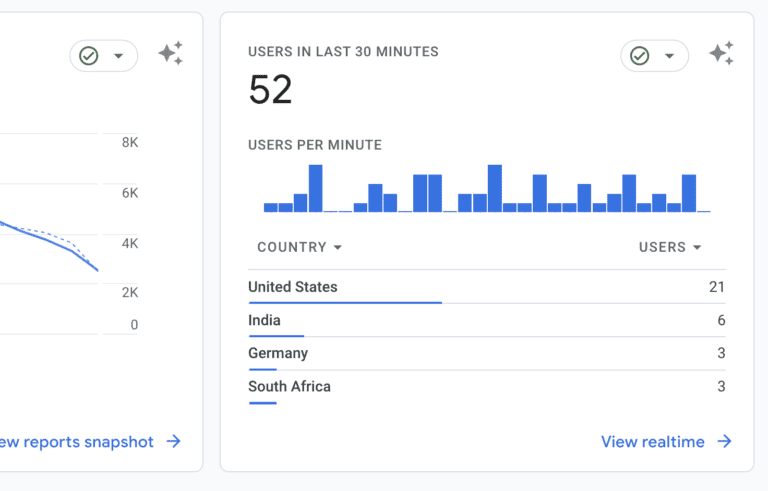768x491 pixels.
Task: Click the green checkmark status icon on realtime card
Action: tap(640, 56)
